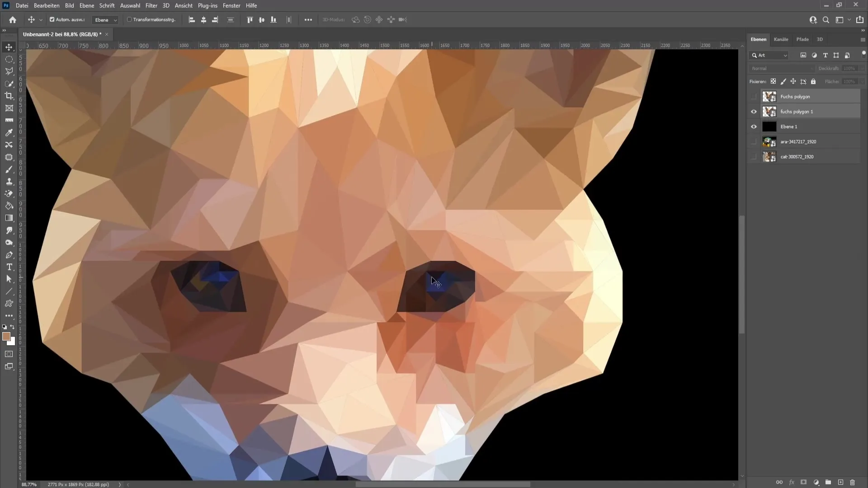Select the Type tool

[x=9, y=267]
